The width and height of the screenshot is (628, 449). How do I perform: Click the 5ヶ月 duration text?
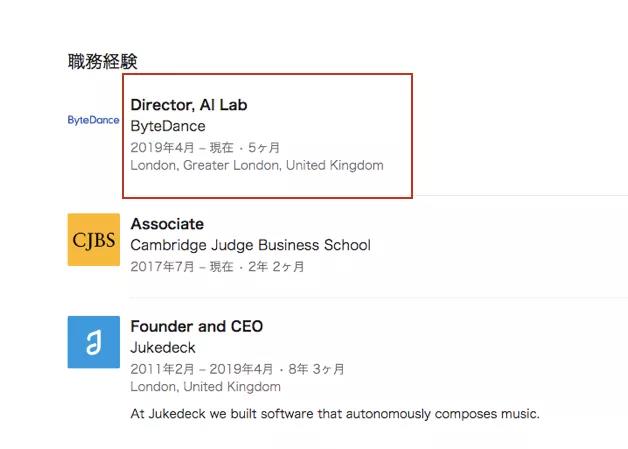264,147
